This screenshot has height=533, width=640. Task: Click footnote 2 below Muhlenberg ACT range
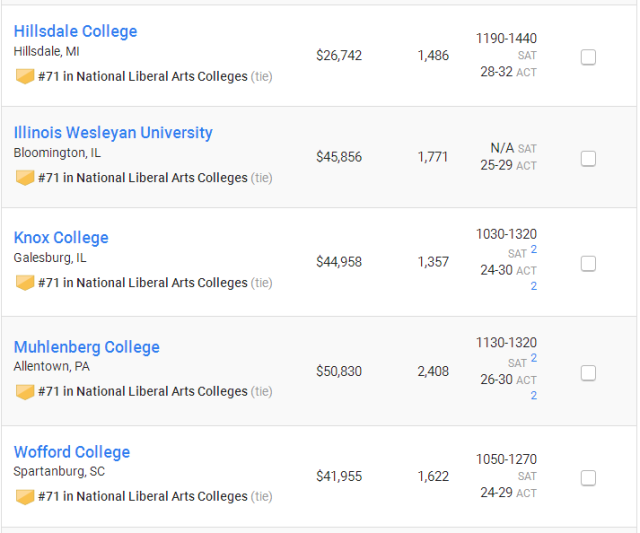pos(533,395)
